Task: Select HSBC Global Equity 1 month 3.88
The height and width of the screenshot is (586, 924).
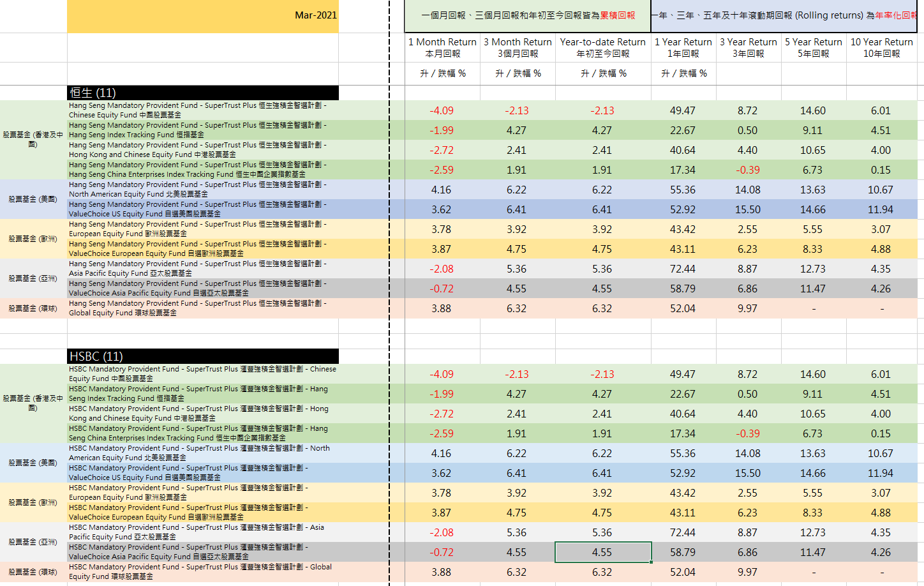Action: [x=442, y=572]
